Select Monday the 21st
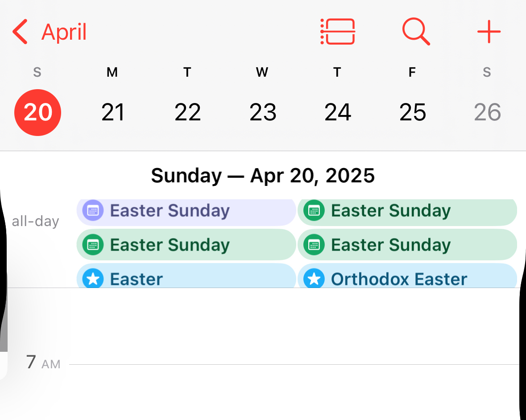 pyautogui.click(x=112, y=112)
